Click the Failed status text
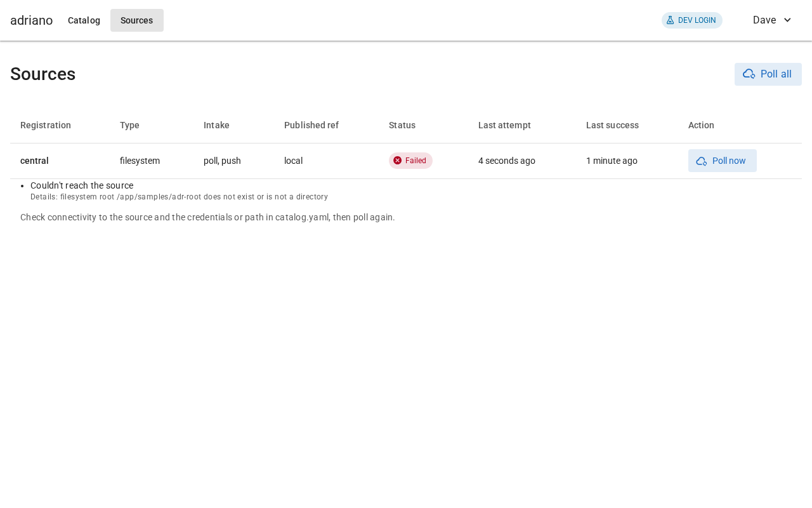 coord(416,161)
